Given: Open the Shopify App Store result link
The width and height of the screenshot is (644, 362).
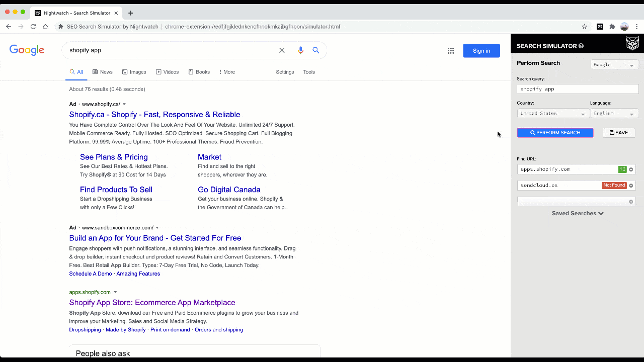Looking at the screenshot, I should coord(152,302).
